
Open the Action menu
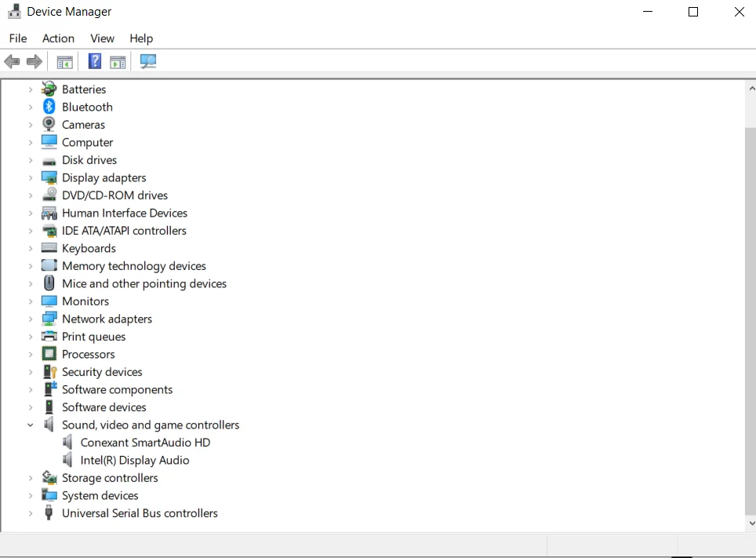58,38
